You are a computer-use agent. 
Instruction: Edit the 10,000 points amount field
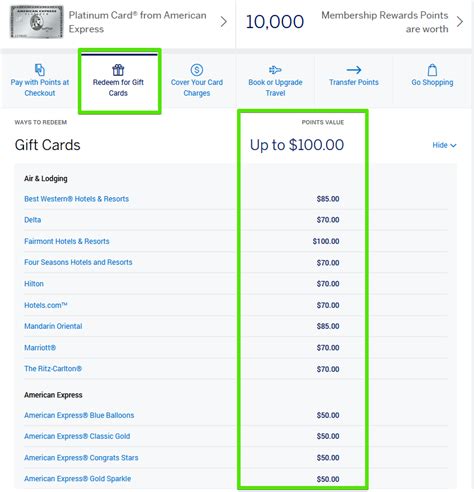275,22
